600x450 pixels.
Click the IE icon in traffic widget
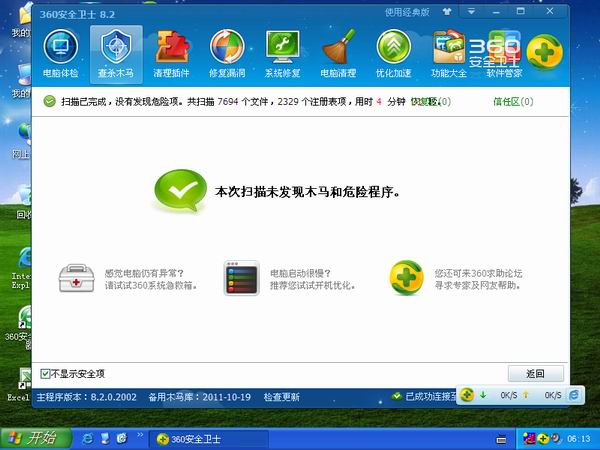[574, 395]
